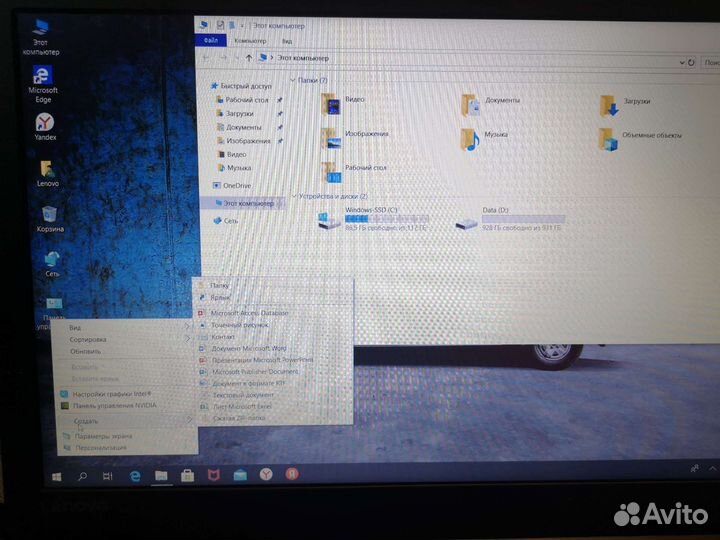Image resolution: width=720 pixels, height=540 pixels.
Task: Collapse the Папки (7) group
Action: tap(293, 80)
